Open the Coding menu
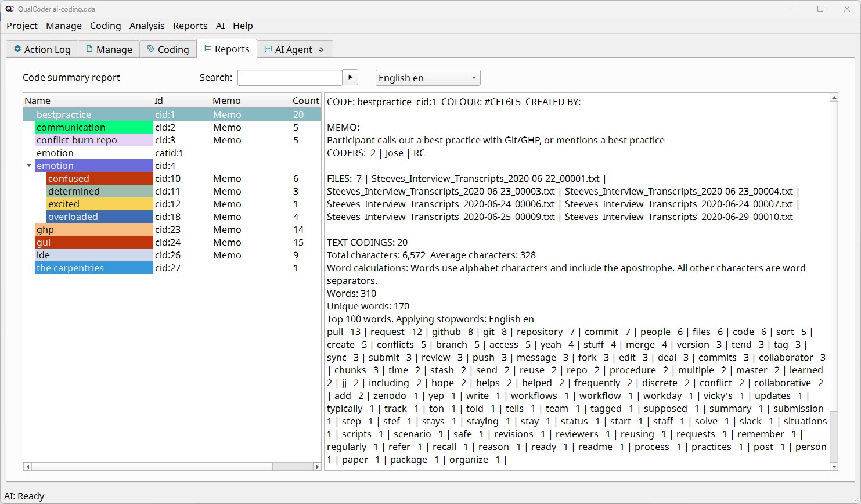 point(106,26)
